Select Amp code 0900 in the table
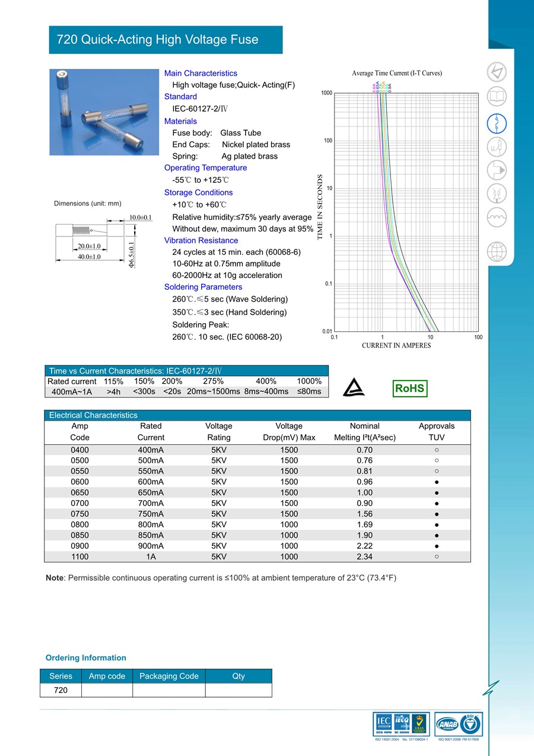 click(80, 546)
